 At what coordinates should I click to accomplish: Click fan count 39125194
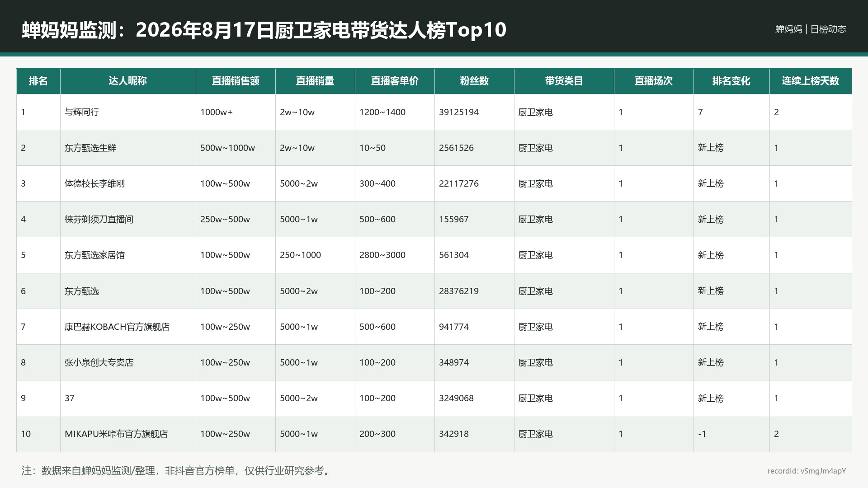[459, 112]
